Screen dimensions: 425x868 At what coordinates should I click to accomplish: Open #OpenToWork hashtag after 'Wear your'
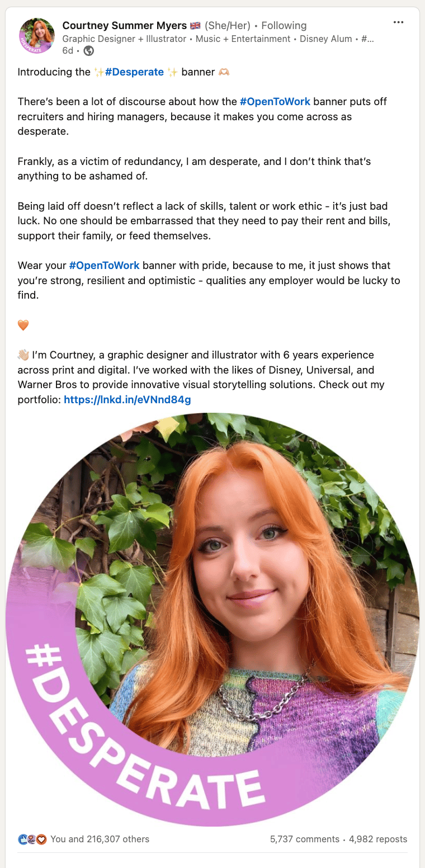104,265
